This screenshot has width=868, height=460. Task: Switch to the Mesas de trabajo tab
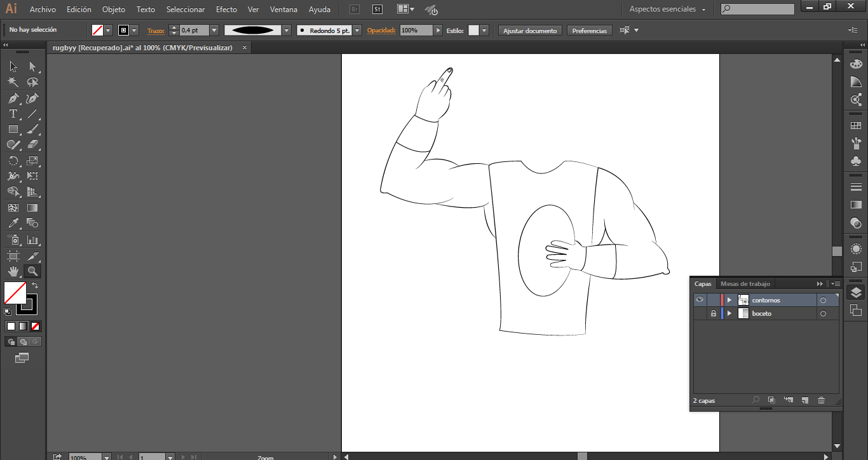745,284
